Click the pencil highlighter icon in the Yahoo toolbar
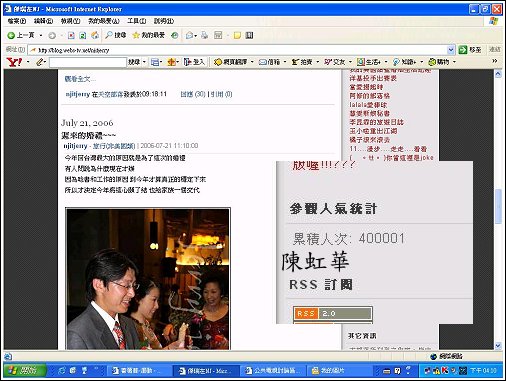Viewport: 506px width, 381px height. tap(40, 62)
